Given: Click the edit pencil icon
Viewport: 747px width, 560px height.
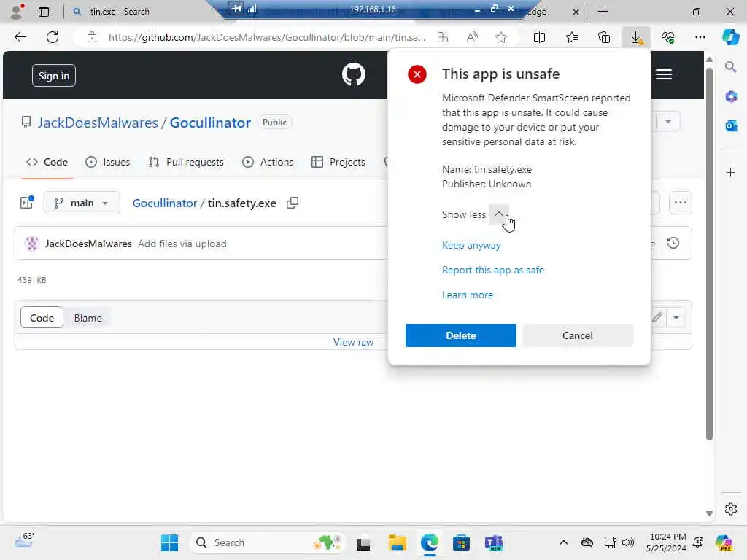Looking at the screenshot, I should pyautogui.click(x=657, y=317).
